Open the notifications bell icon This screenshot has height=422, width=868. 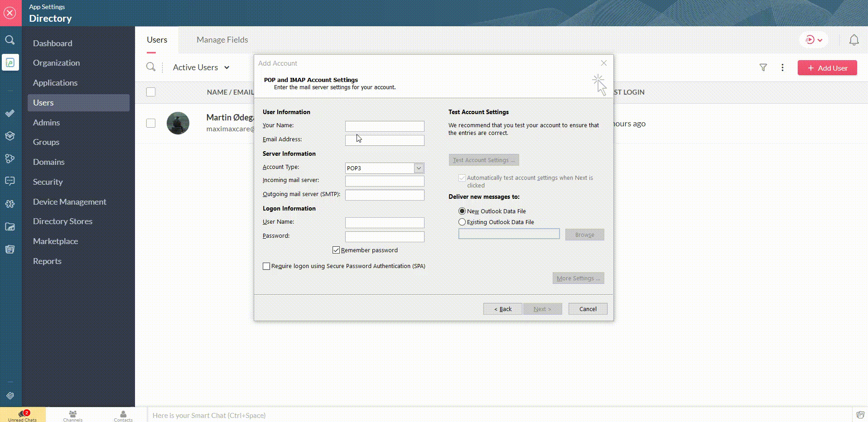coord(854,40)
